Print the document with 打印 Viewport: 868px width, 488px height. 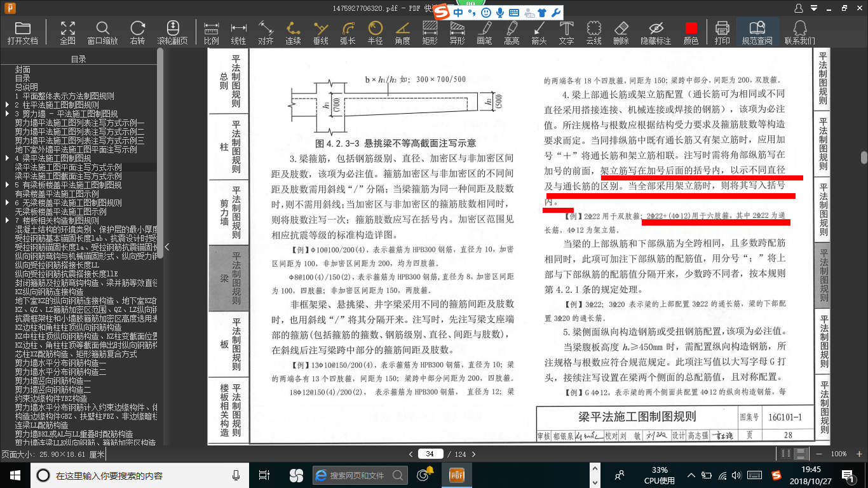click(722, 33)
